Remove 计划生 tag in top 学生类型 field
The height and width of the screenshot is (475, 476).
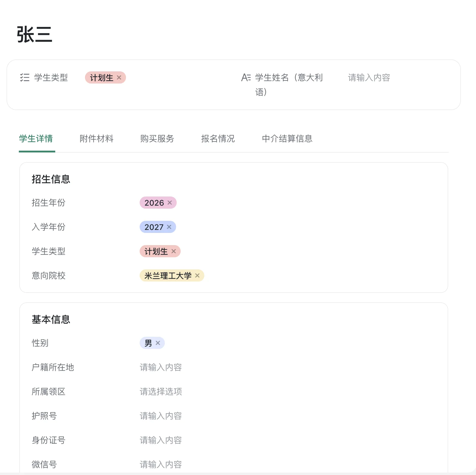point(119,77)
